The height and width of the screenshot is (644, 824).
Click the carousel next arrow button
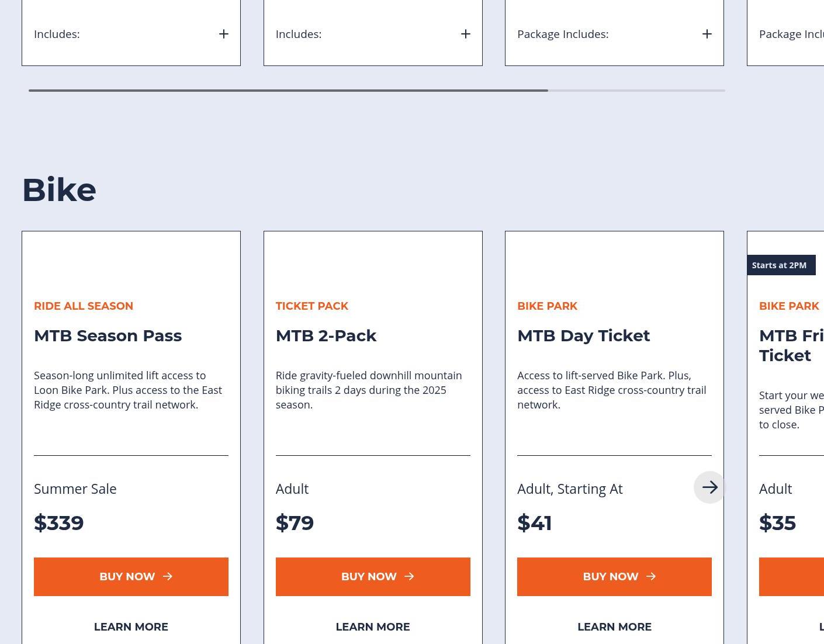click(709, 487)
